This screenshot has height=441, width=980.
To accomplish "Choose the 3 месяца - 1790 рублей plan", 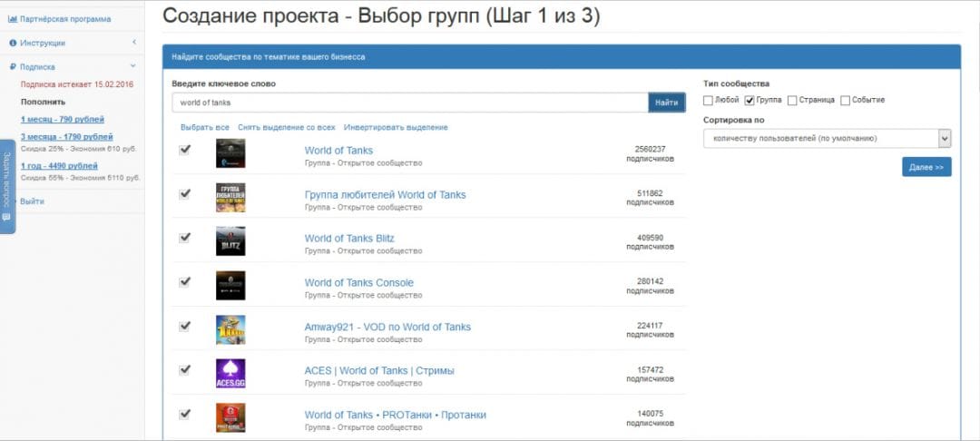I will 67,137.
